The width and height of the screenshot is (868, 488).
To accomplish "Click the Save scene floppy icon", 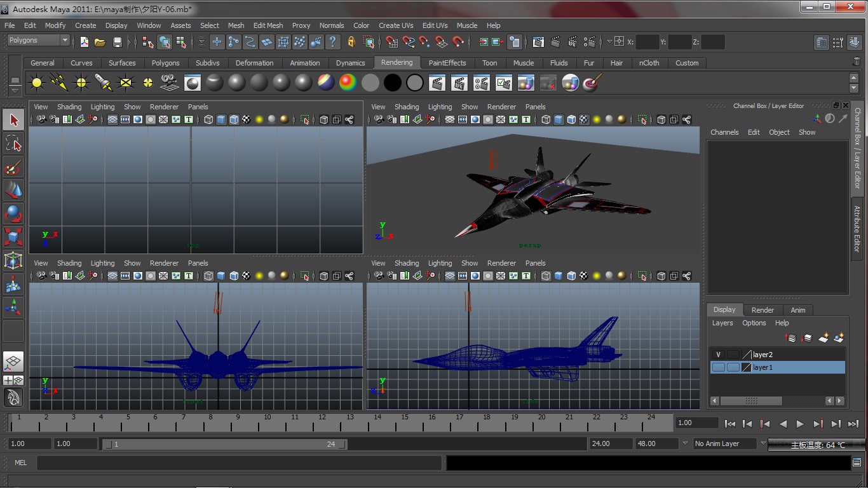I will [x=117, y=42].
